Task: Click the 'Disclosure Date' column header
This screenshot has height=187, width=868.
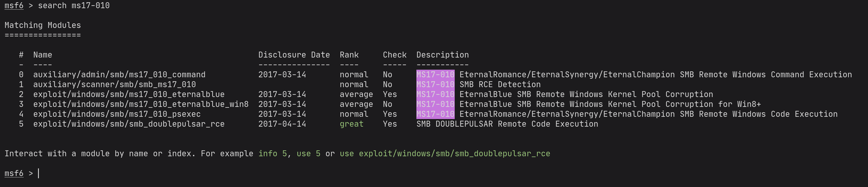Action: (294, 55)
